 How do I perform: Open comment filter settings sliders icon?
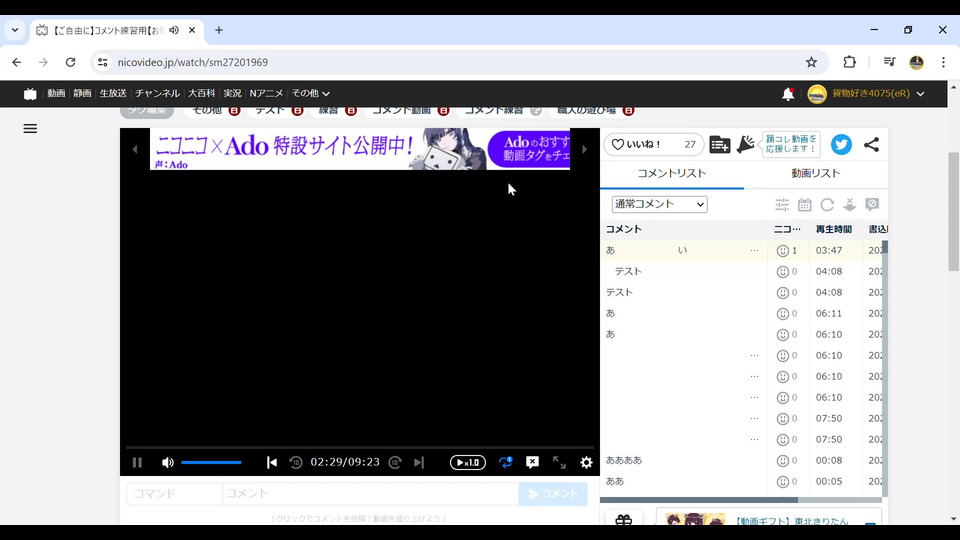click(782, 204)
